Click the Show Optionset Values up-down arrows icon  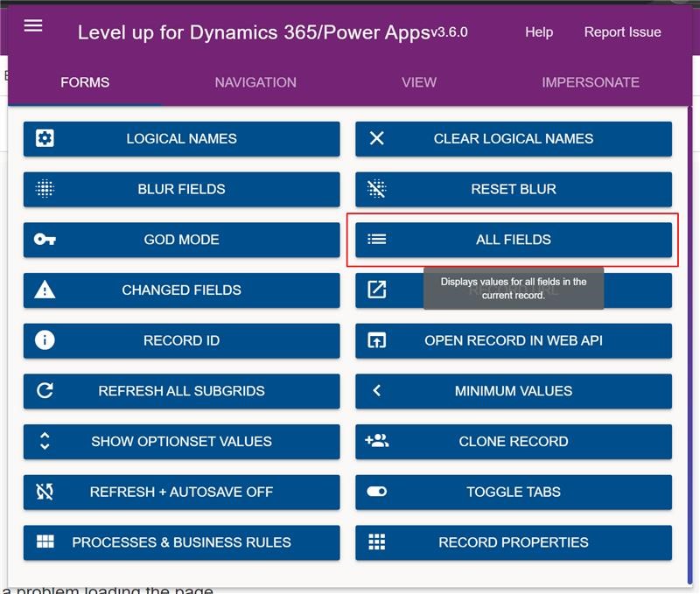pyautogui.click(x=45, y=441)
